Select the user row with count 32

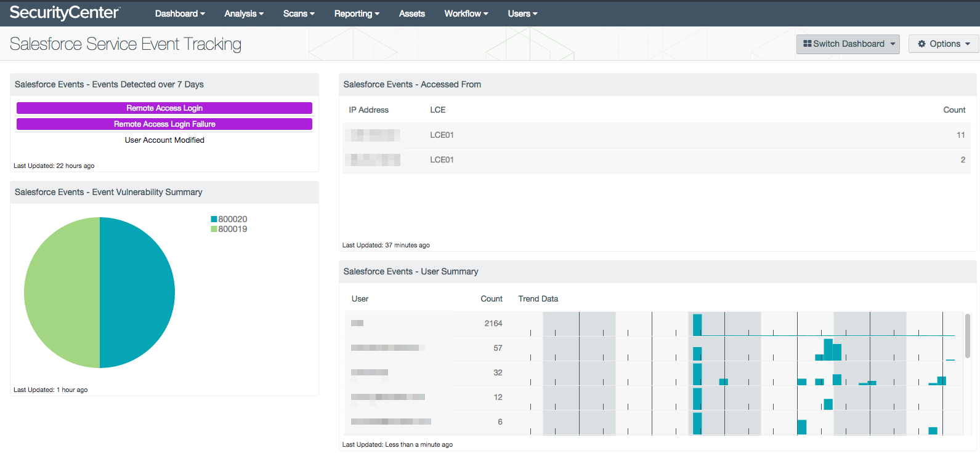click(x=654, y=373)
